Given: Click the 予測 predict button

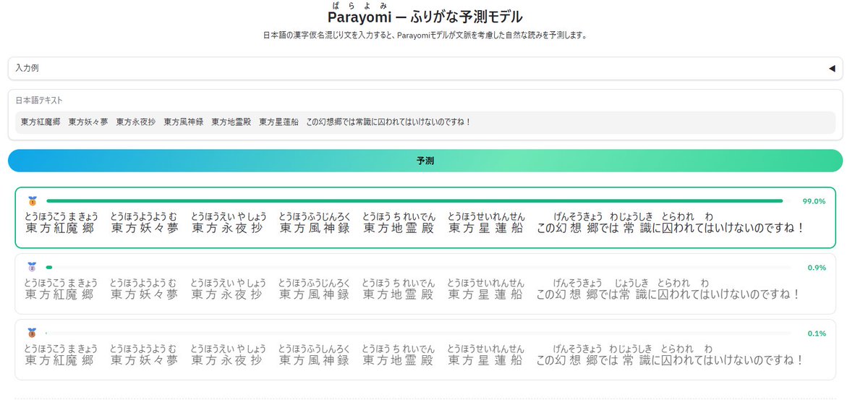Looking at the screenshot, I should pyautogui.click(x=425, y=161).
